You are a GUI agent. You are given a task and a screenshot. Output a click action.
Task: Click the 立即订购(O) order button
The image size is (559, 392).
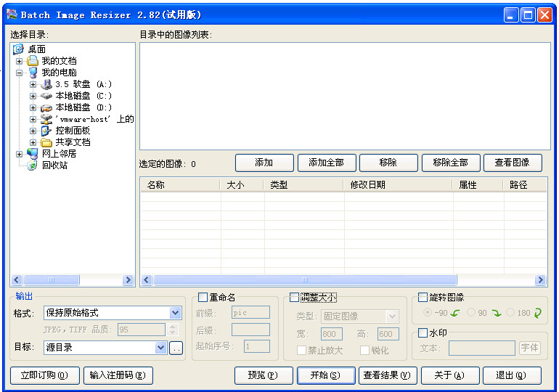[x=44, y=375]
